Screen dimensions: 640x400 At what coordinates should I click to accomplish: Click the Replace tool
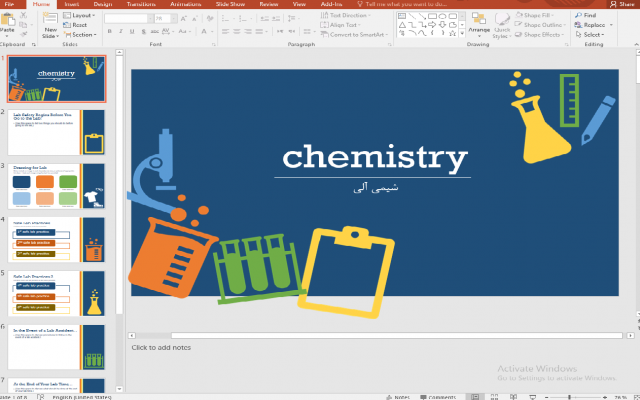coord(594,25)
